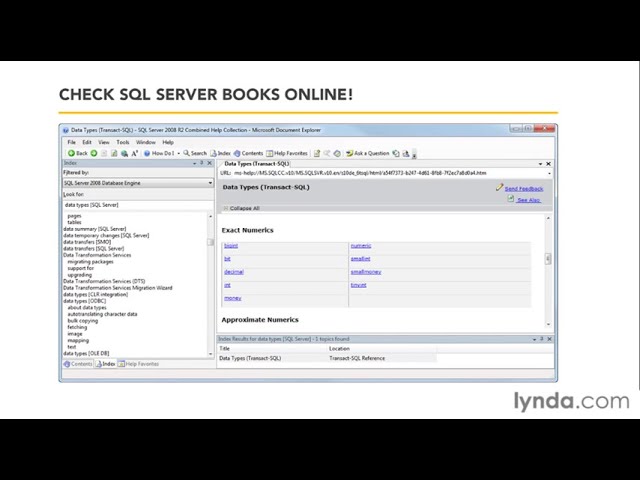640x480 pixels.
Task: Click the Add to Help Favorites icon
Action: pos(317,153)
